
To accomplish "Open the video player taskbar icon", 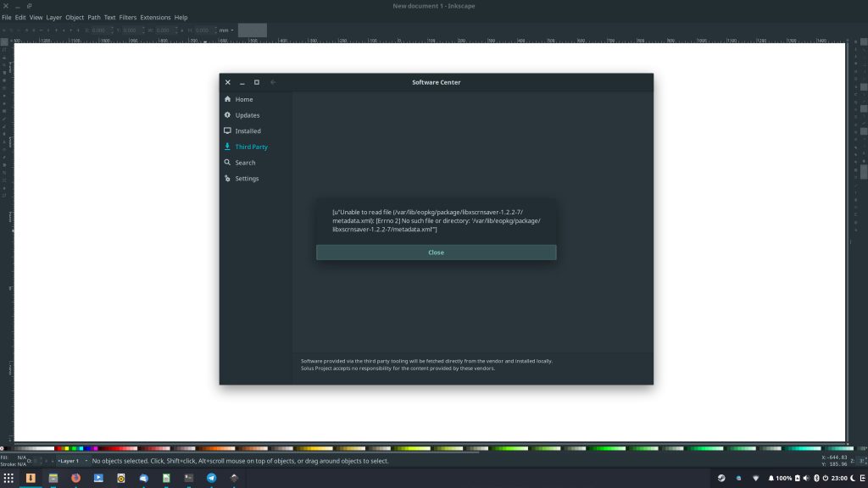I will [98, 478].
